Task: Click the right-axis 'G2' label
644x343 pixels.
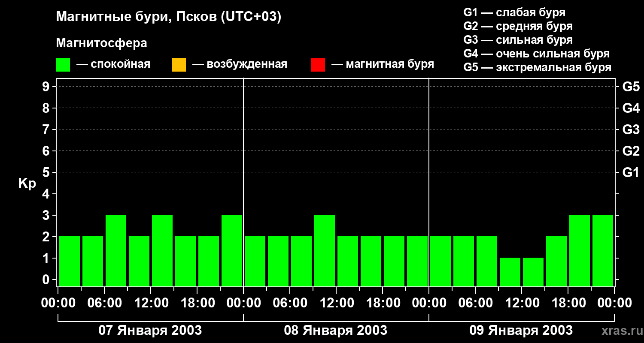Action: pos(631,151)
